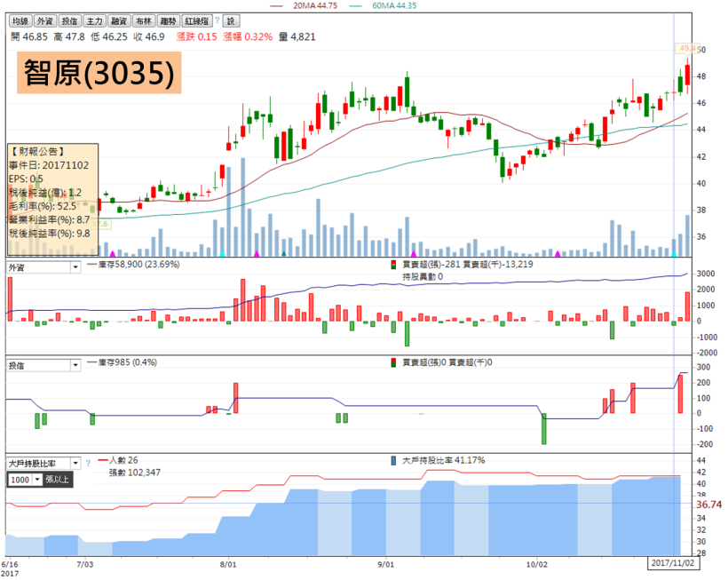Toggle the 融資 button
Image resolution: width=728 pixels, height=580 pixels.
click(119, 21)
